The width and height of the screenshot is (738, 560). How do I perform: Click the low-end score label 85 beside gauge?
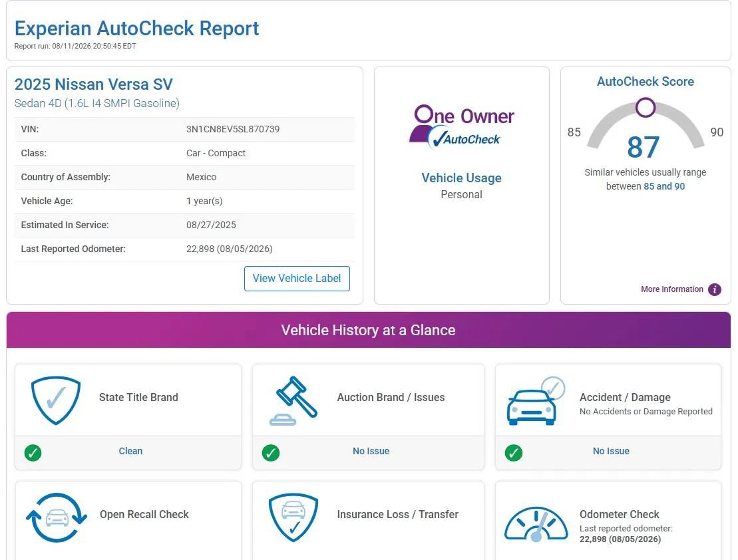pyautogui.click(x=574, y=132)
